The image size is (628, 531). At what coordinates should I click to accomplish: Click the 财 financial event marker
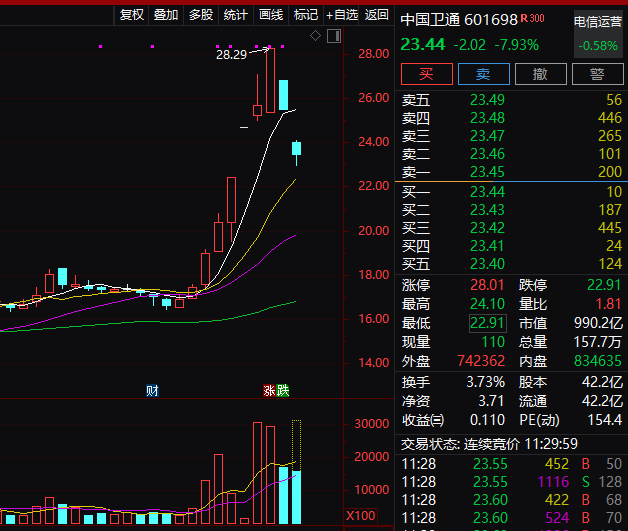click(151, 389)
